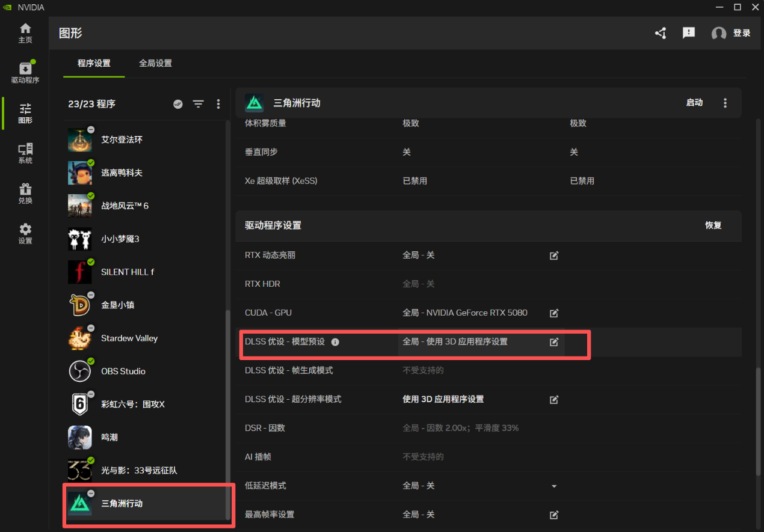Select the 程序设置 tab

(x=93, y=63)
